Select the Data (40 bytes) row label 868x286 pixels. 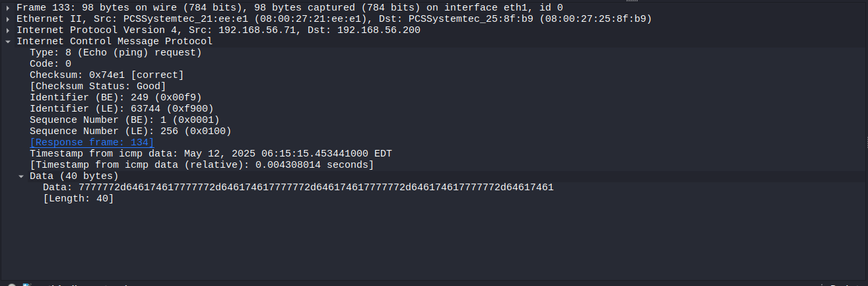tap(74, 176)
